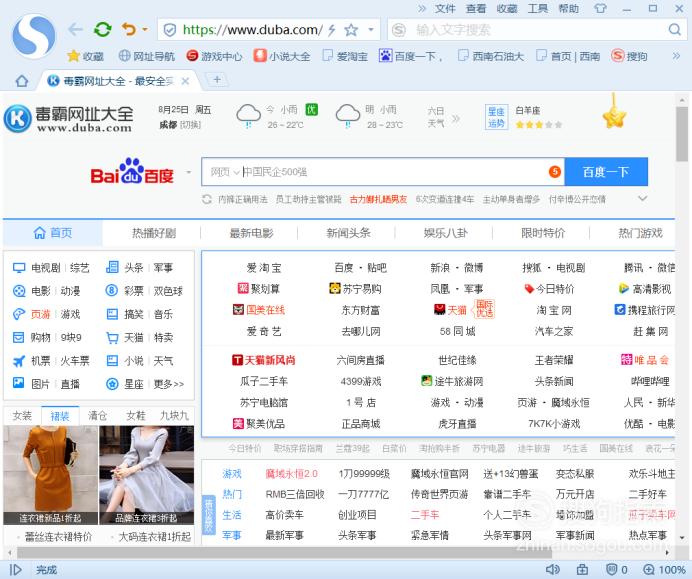This screenshot has width=692, height=579.
Task: Click the home icon on the tab bar
Action: click(x=22, y=81)
